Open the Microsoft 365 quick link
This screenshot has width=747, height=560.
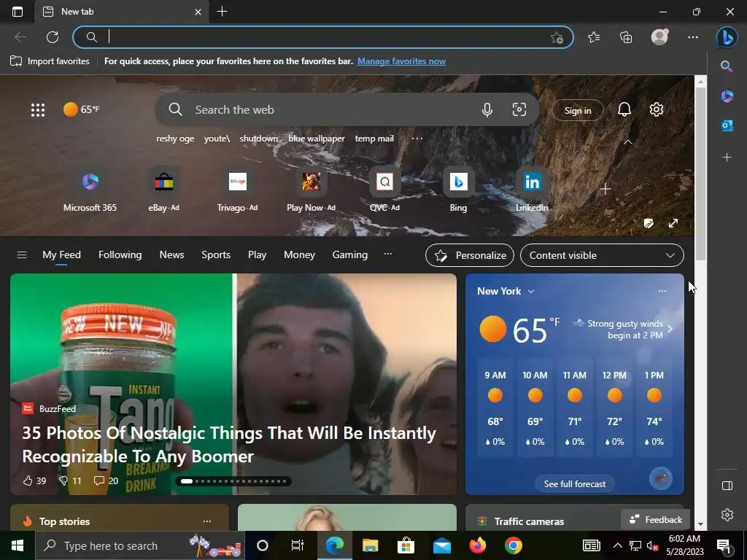(x=90, y=190)
